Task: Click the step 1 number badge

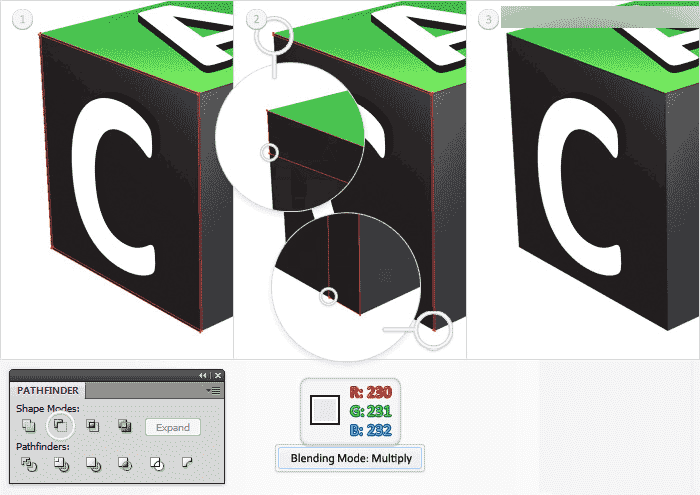Action: pyautogui.click(x=22, y=20)
